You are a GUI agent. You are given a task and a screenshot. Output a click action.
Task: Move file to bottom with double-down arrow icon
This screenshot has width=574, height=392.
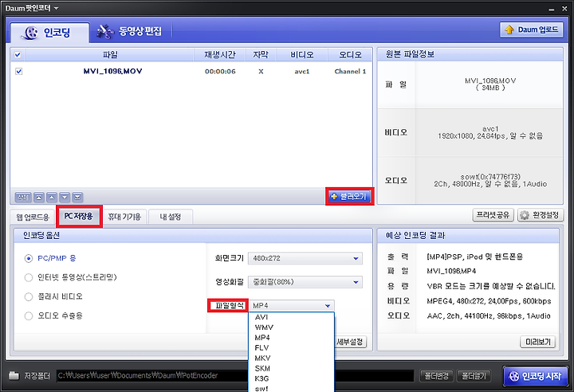(77, 198)
